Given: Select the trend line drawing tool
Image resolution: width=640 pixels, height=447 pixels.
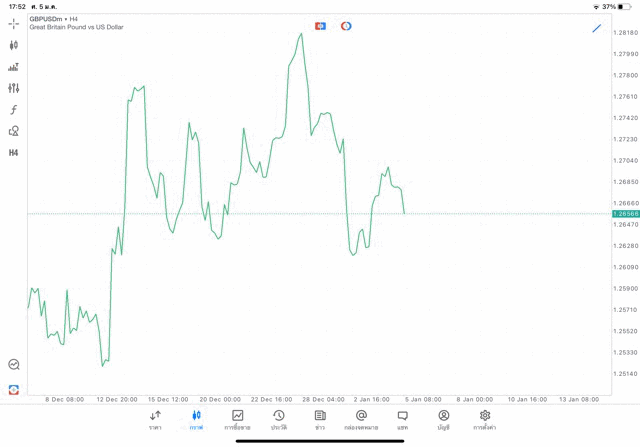Looking at the screenshot, I should click(x=597, y=28).
